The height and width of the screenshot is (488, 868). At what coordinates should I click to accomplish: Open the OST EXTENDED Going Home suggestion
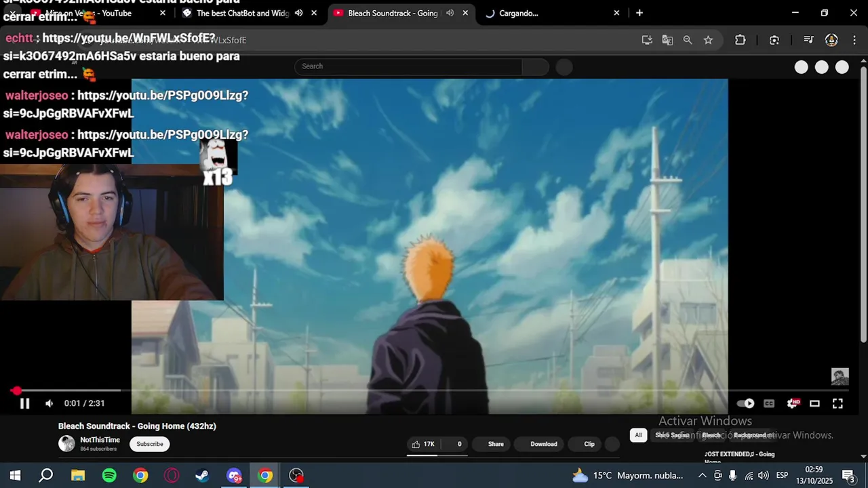pyautogui.click(x=739, y=457)
